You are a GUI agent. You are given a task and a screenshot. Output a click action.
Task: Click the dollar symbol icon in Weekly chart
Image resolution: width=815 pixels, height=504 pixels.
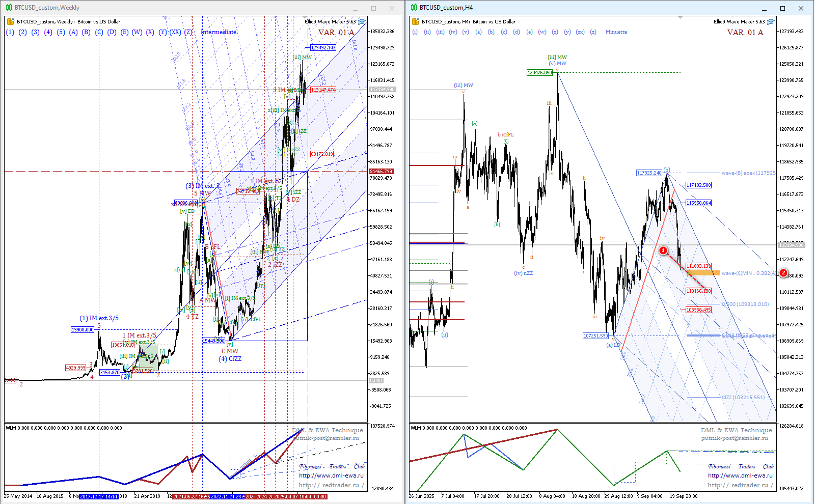point(10,22)
